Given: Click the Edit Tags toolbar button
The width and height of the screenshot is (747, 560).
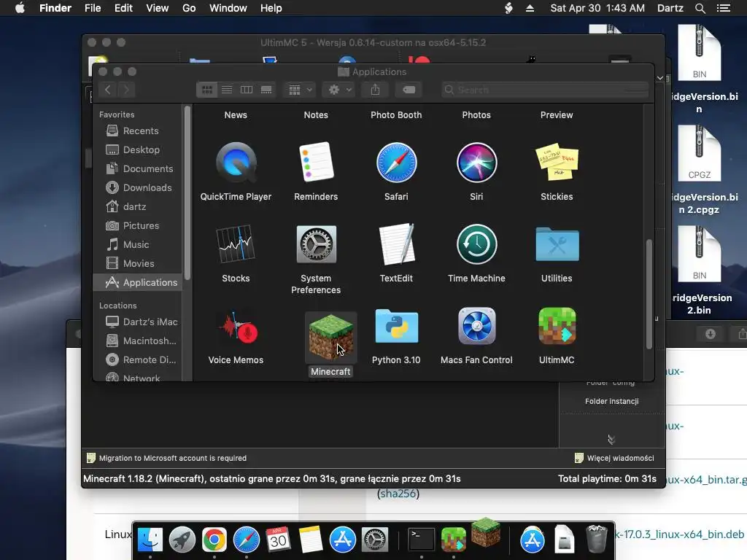Looking at the screenshot, I should point(409,90).
